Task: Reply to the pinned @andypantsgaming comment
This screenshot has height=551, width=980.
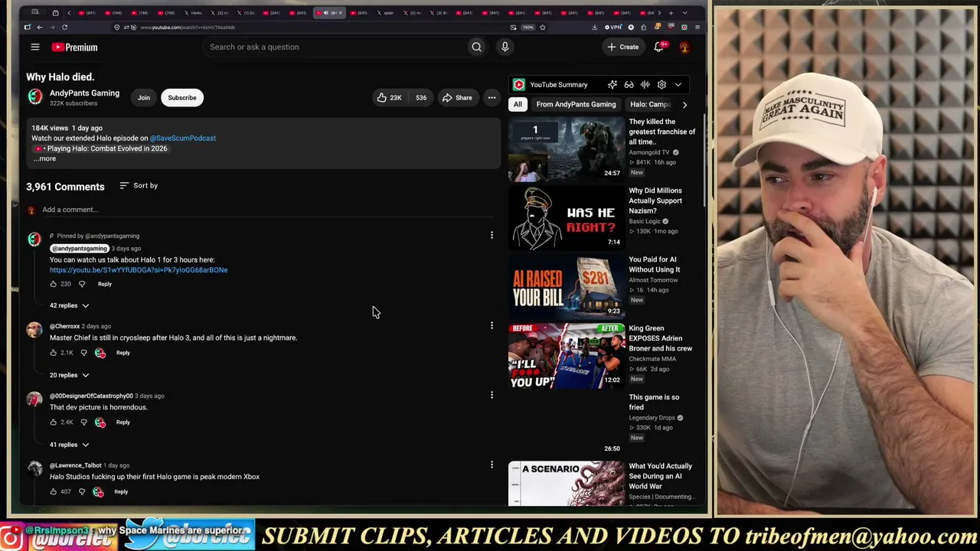Action: (x=105, y=284)
